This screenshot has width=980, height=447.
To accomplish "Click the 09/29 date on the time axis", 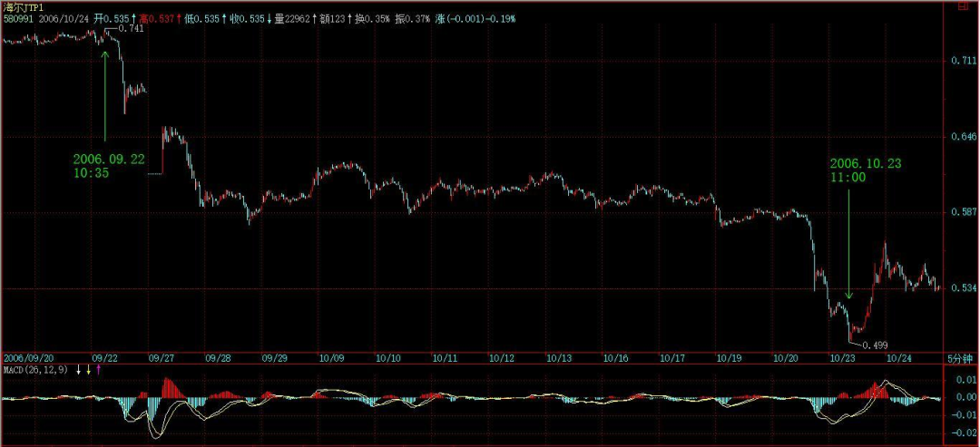I will (274, 358).
